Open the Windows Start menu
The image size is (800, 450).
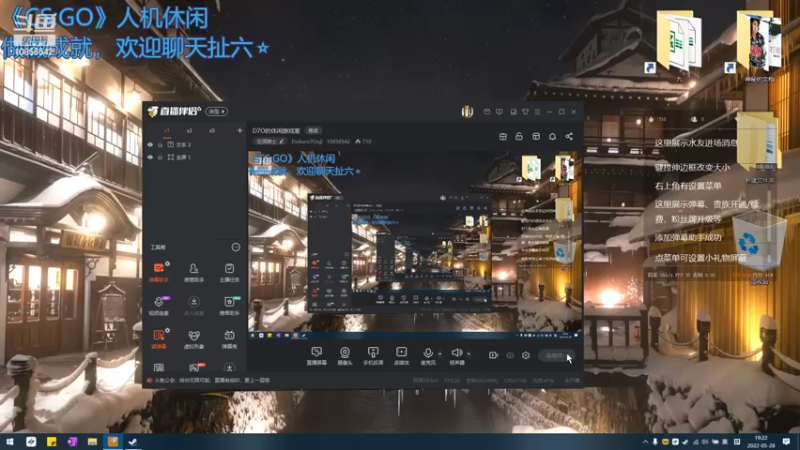pyautogui.click(x=10, y=441)
